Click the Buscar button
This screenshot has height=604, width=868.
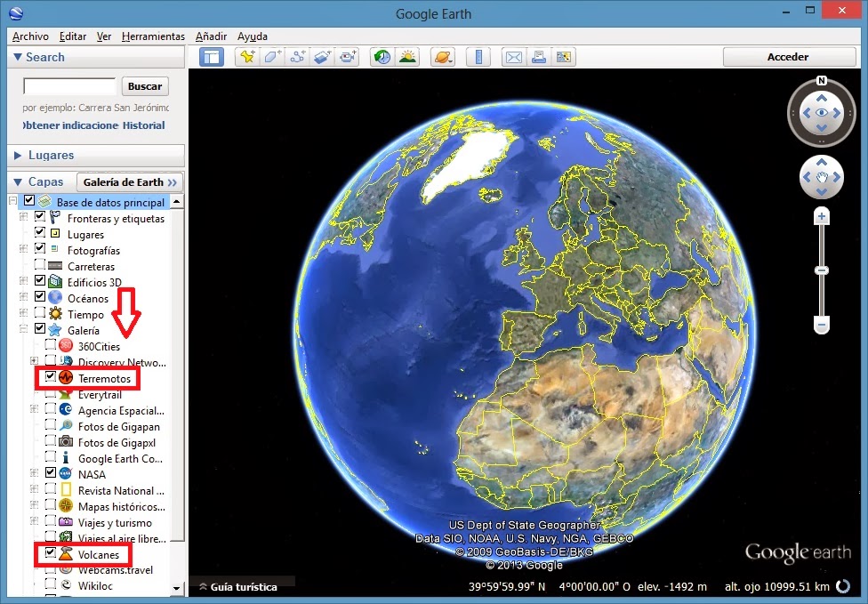coord(145,86)
